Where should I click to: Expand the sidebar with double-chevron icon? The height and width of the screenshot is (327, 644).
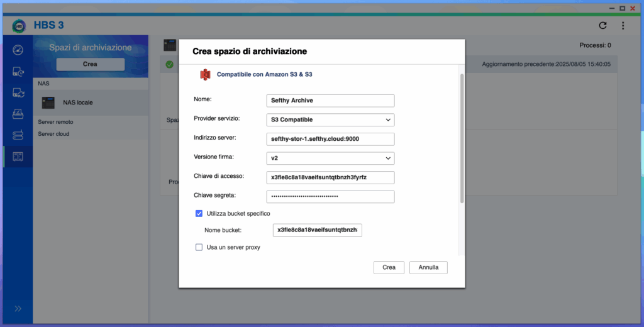pyautogui.click(x=18, y=308)
